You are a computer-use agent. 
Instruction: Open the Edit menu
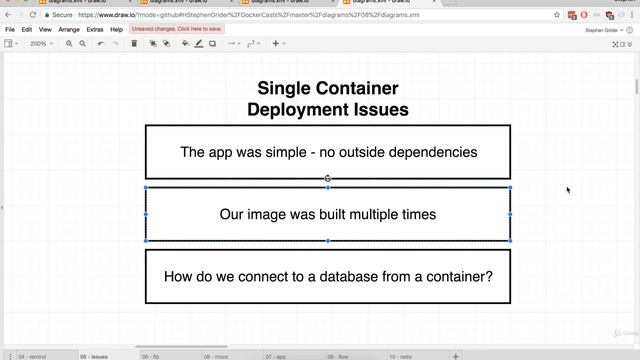click(x=27, y=29)
